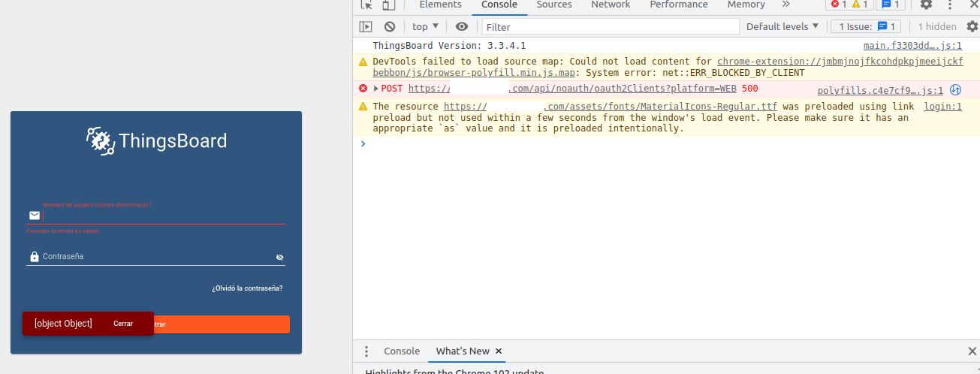
Task: Click the blue issues count badge in top bar
Action: [891, 5]
